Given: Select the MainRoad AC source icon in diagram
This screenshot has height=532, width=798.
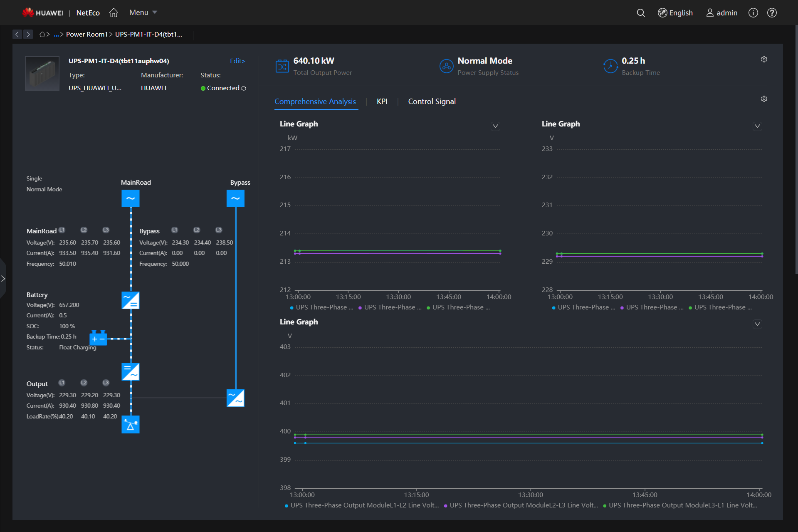Looking at the screenshot, I should point(130,198).
